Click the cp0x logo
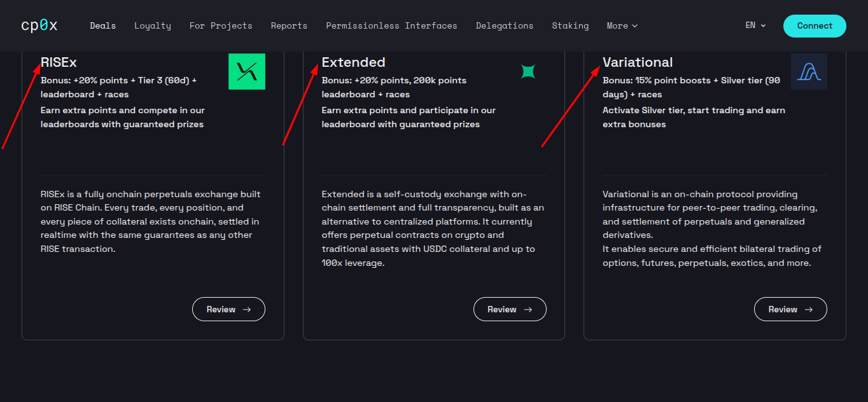Screen dimensions: 868x402 pyautogui.click(x=39, y=25)
